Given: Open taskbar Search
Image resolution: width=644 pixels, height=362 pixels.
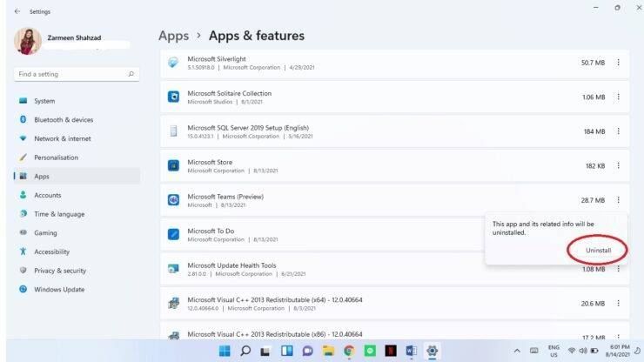Looking at the screenshot, I should pos(245,351).
